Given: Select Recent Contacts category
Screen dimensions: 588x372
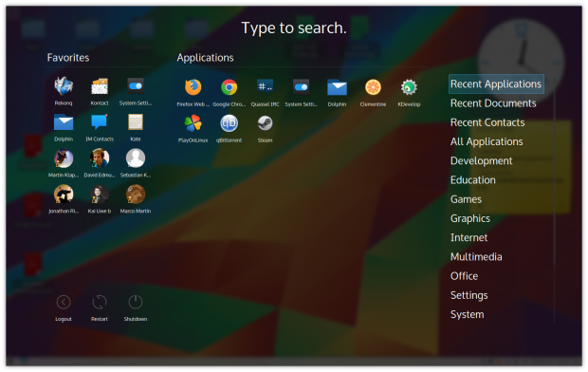Looking at the screenshot, I should coord(487,122).
